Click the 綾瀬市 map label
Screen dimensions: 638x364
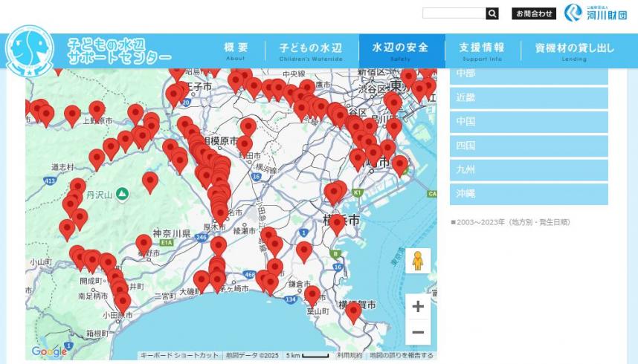click(244, 230)
